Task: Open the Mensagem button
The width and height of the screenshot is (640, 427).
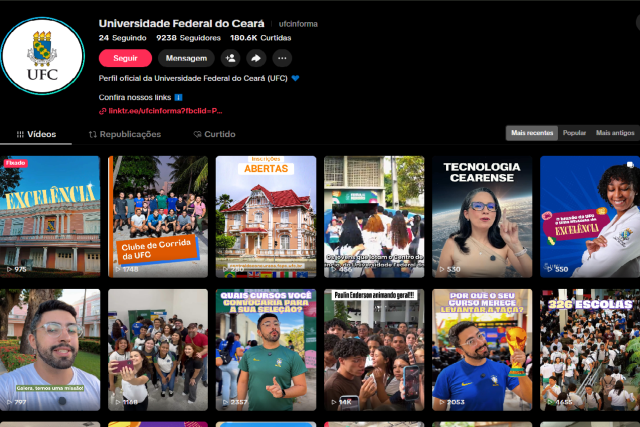Action: point(186,58)
